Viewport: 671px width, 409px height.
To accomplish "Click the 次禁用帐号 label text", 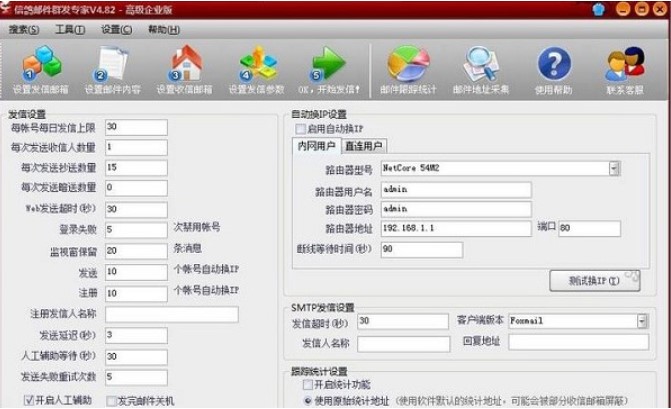I will point(197,227).
